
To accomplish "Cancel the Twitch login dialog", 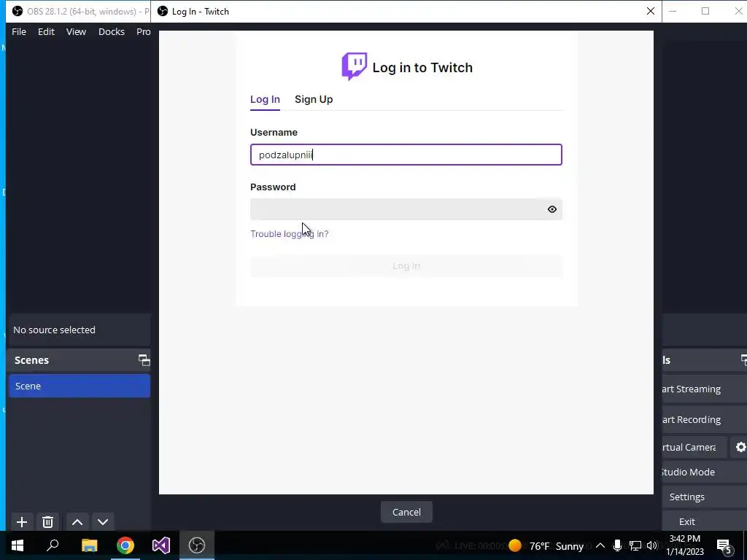I will 406,512.
